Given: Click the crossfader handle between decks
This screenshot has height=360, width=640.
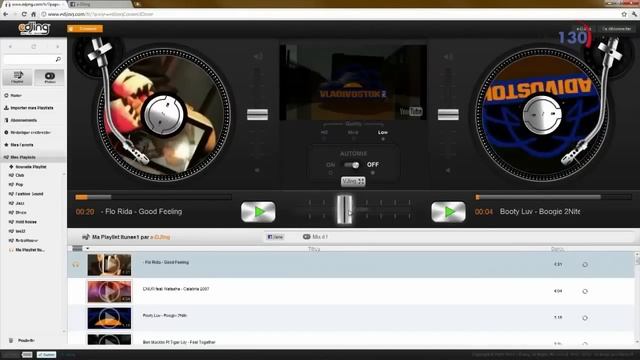Looking at the screenshot, I should (x=344, y=209).
